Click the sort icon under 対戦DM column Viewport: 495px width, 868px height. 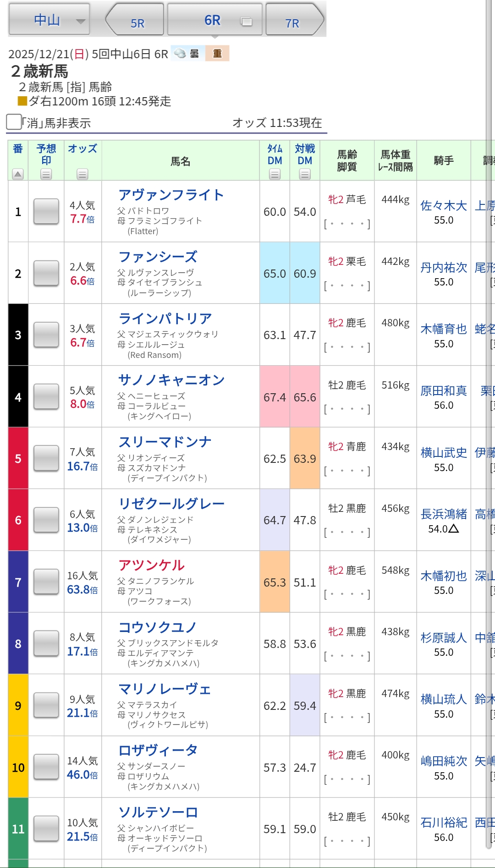click(305, 174)
